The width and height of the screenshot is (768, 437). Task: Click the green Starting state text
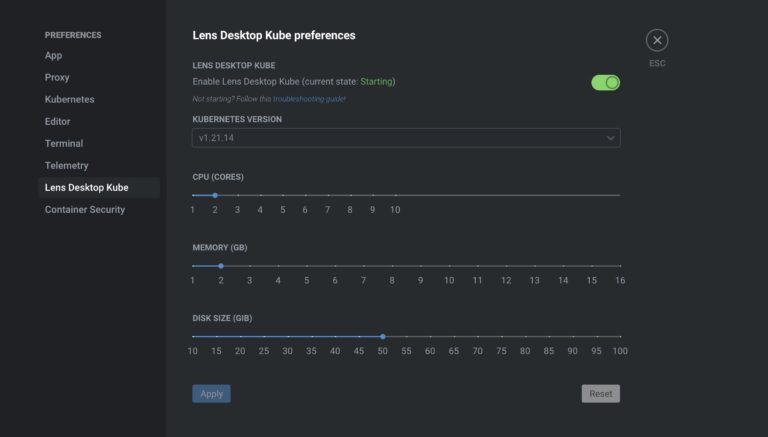377,82
